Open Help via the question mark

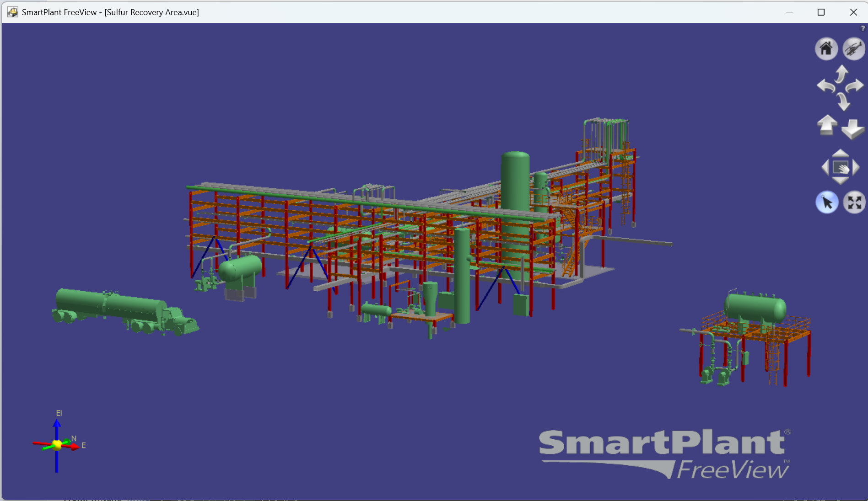(x=862, y=27)
